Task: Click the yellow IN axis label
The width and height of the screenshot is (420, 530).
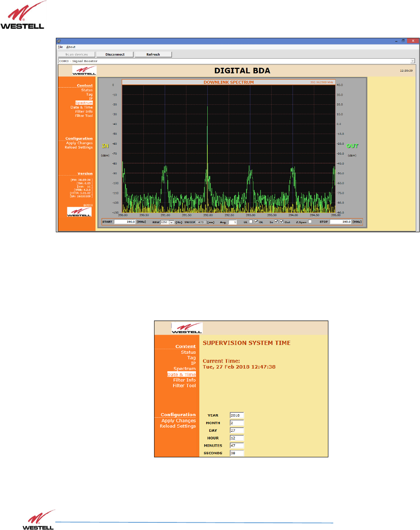Action: point(105,146)
